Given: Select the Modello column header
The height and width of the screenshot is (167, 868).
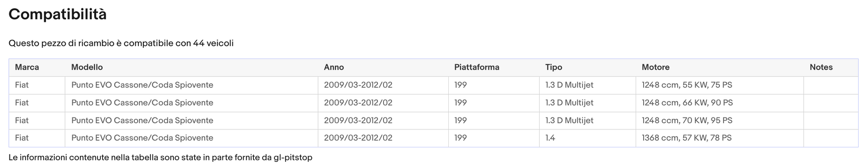Looking at the screenshot, I should tap(87, 67).
